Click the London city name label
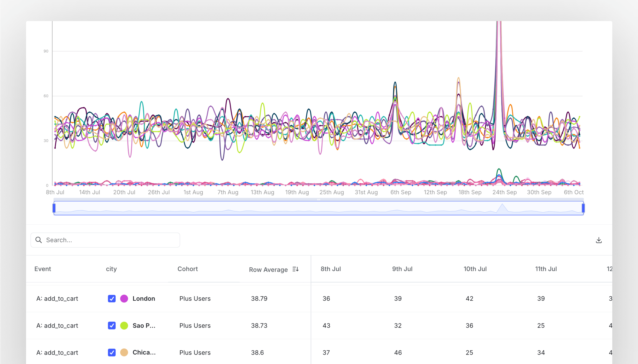Screen dimensions: 638x364 pyautogui.click(x=144, y=299)
